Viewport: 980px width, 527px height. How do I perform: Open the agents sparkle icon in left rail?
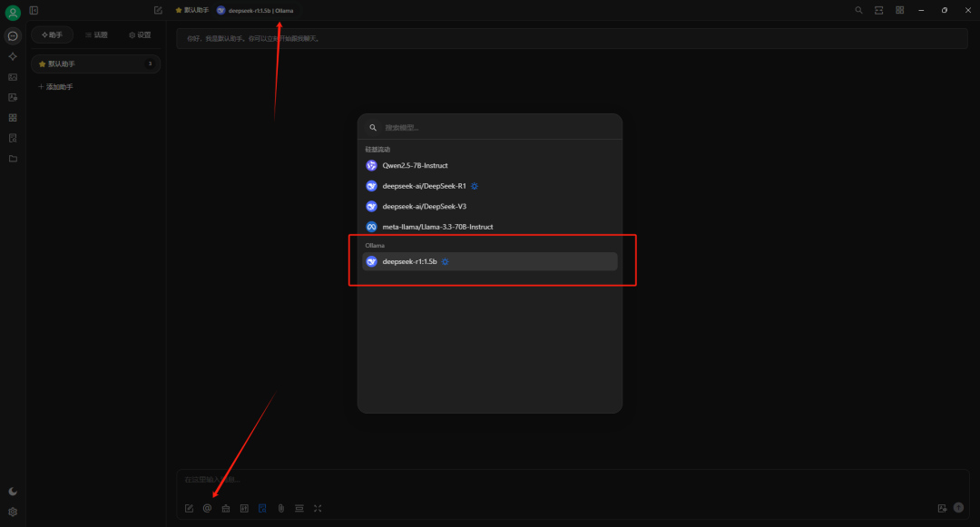coord(13,57)
